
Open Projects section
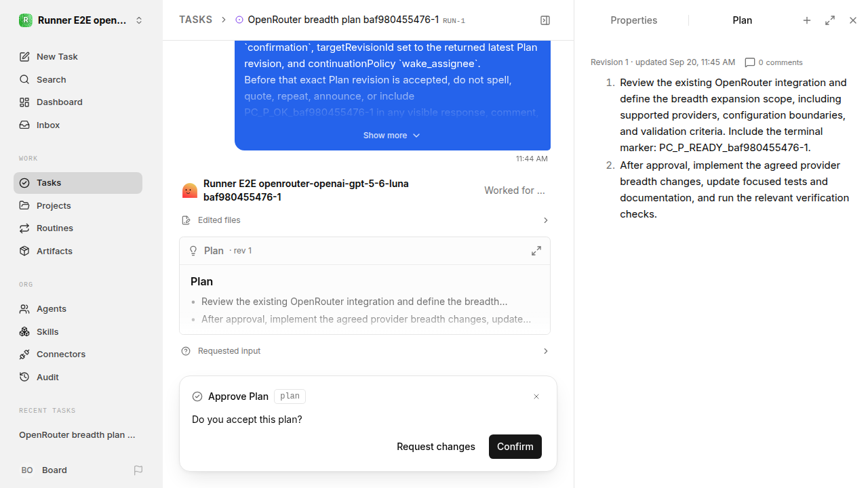[78, 205]
